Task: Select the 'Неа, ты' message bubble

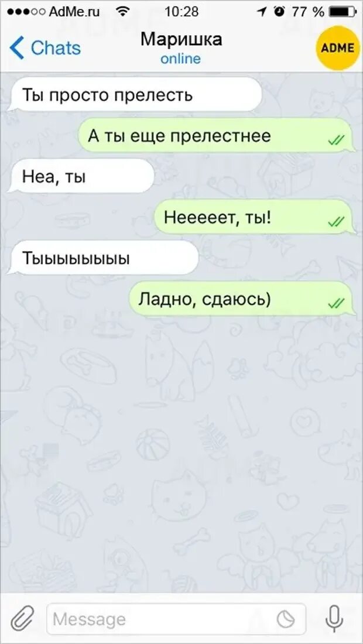Action: pos(80,176)
